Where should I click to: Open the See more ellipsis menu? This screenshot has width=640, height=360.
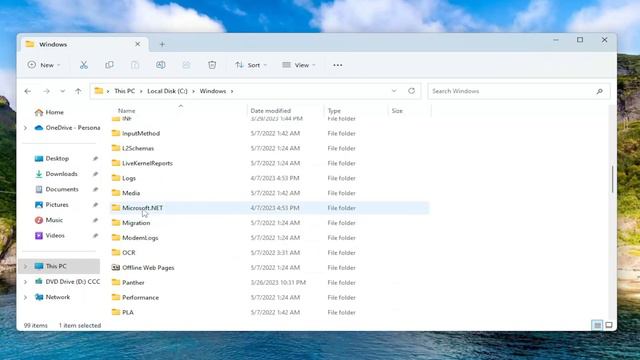click(338, 65)
